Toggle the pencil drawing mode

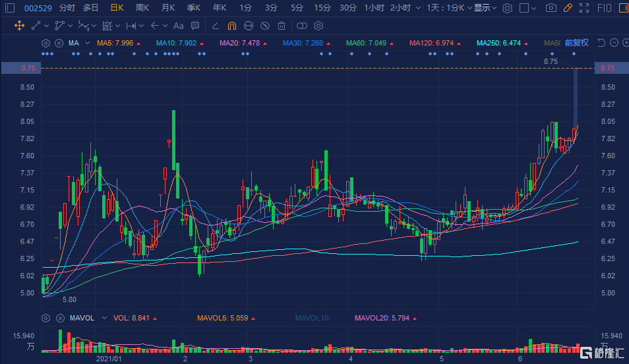point(568,8)
